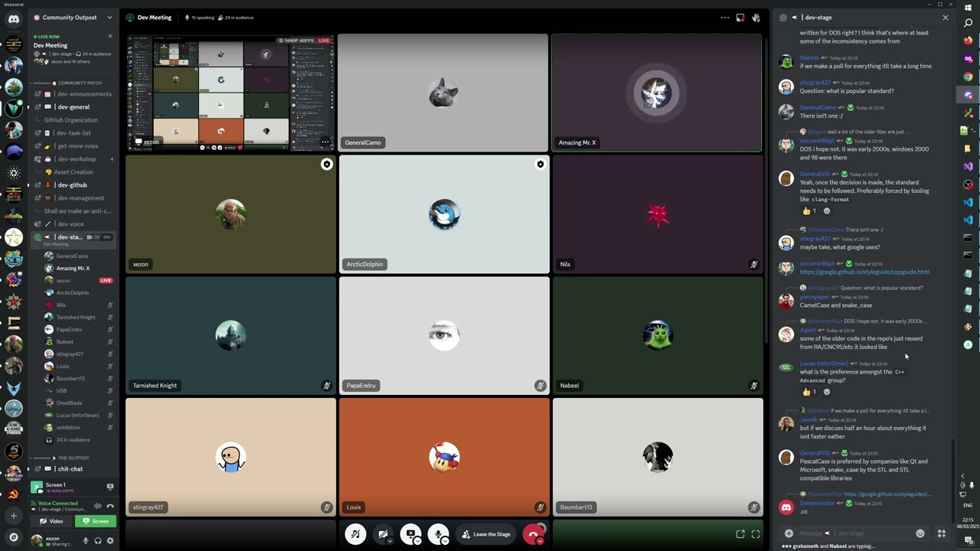Image resolution: width=980 pixels, height=551 pixels.
Task: Add reaction to Lucas (mfcrOman) message
Action: pos(826,392)
